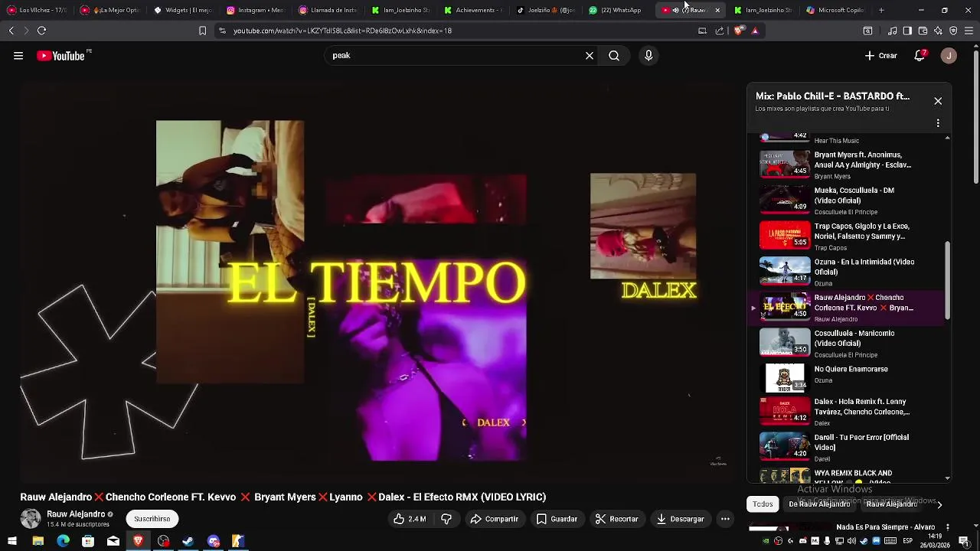The width and height of the screenshot is (980, 551).
Task: Open options for Nada Es Para Siempre video
Action: [948, 527]
